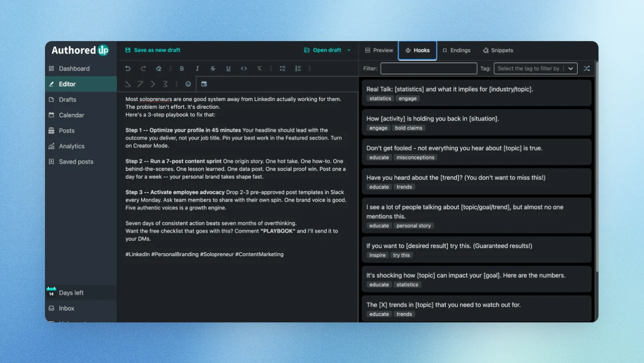Toggle bold formatting
The width and height of the screenshot is (644, 363).
pyautogui.click(x=182, y=69)
